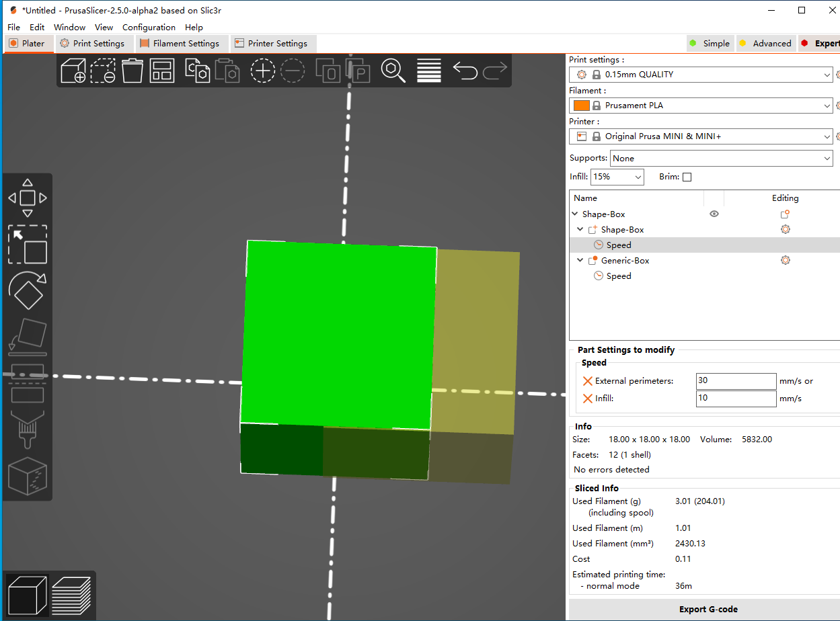The height and width of the screenshot is (621, 840).
Task: Open the Filament Prusament PLA dropdown
Action: click(701, 106)
